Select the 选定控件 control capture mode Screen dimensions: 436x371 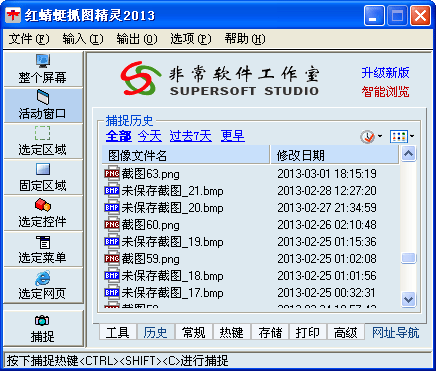point(43,213)
